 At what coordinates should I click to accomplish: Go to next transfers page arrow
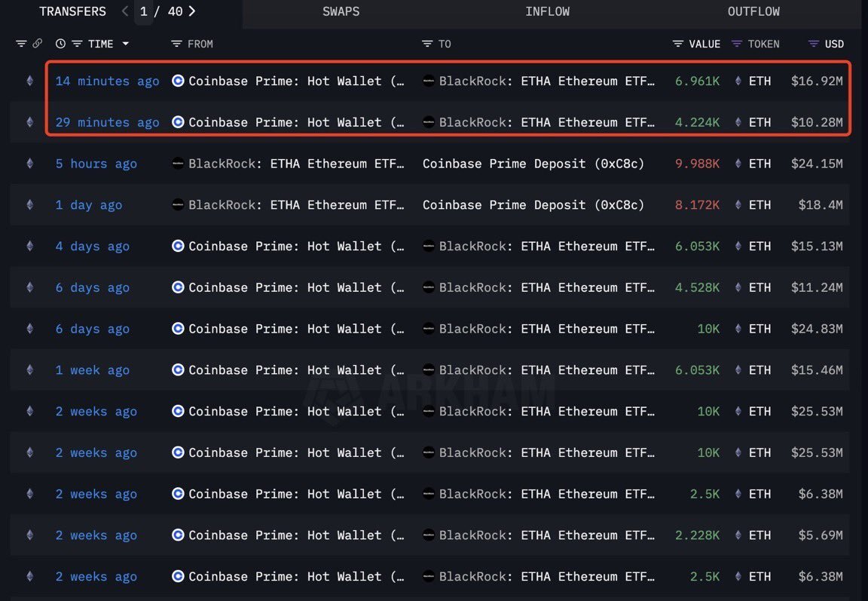coord(192,11)
